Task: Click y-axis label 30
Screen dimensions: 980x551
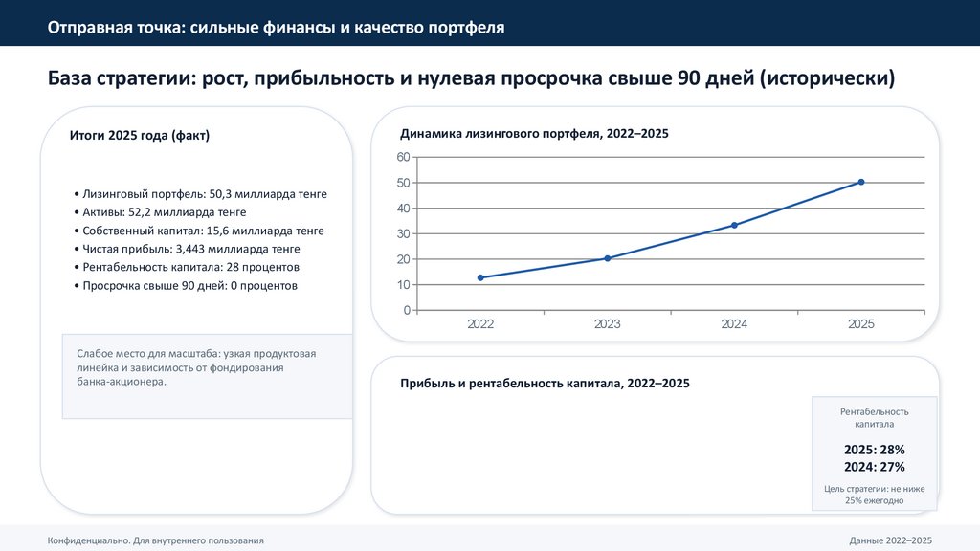Action: tap(403, 233)
